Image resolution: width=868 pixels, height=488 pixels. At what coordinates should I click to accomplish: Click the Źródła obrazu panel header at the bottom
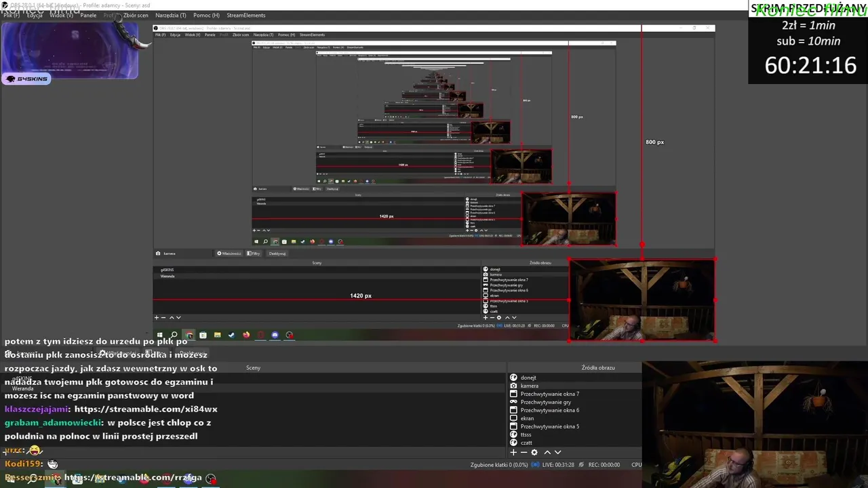click(x=598, y=367)
